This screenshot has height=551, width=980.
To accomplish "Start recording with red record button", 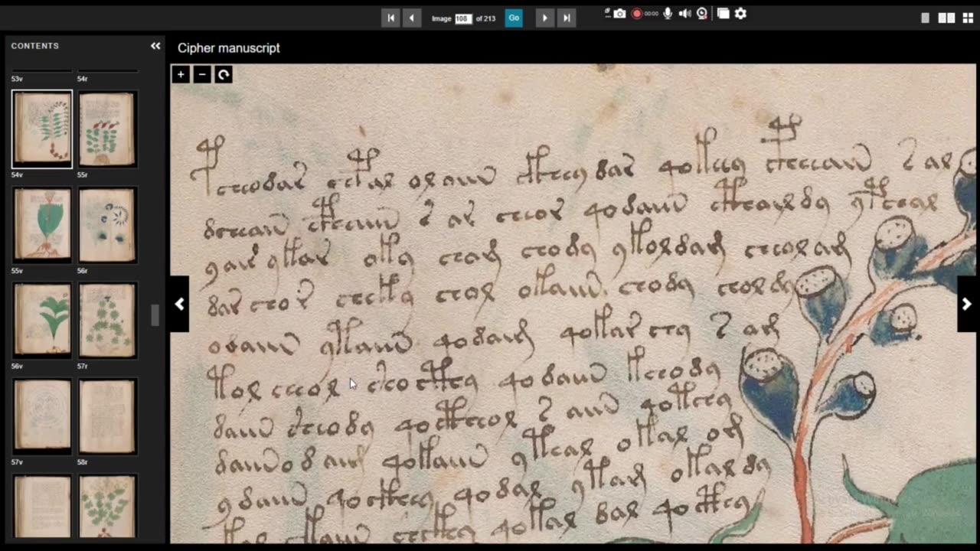I will tap(636, 14).
